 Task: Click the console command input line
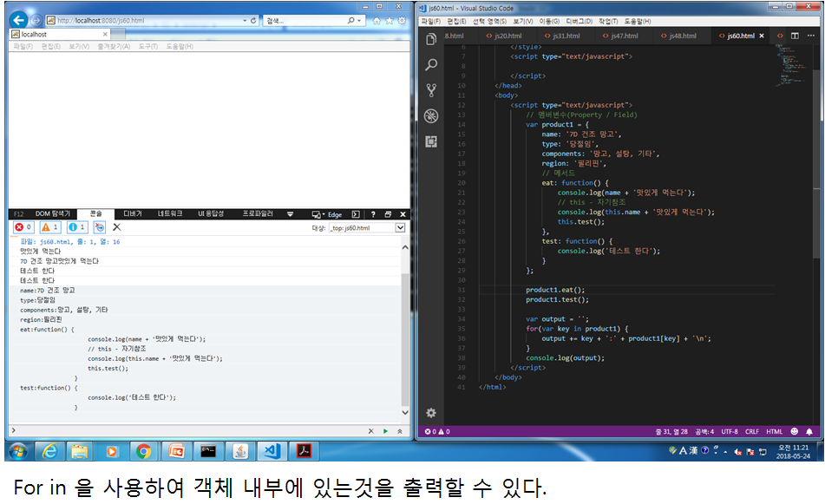(189, 431)
